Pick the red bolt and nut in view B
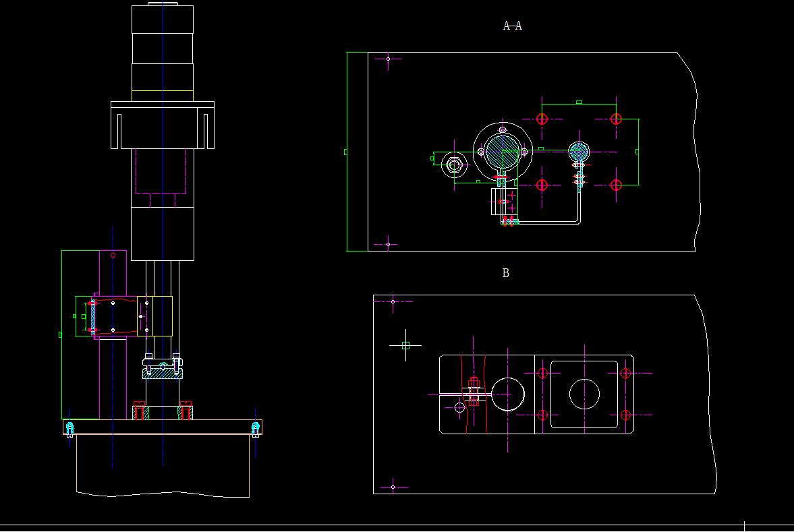The image size is (794, 532). (474, 391)
